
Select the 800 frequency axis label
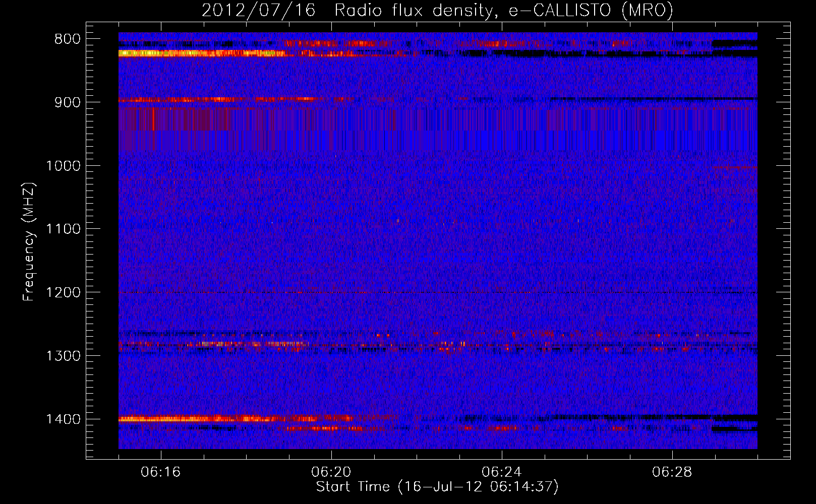pyautogui.click(x=67, y=39)
